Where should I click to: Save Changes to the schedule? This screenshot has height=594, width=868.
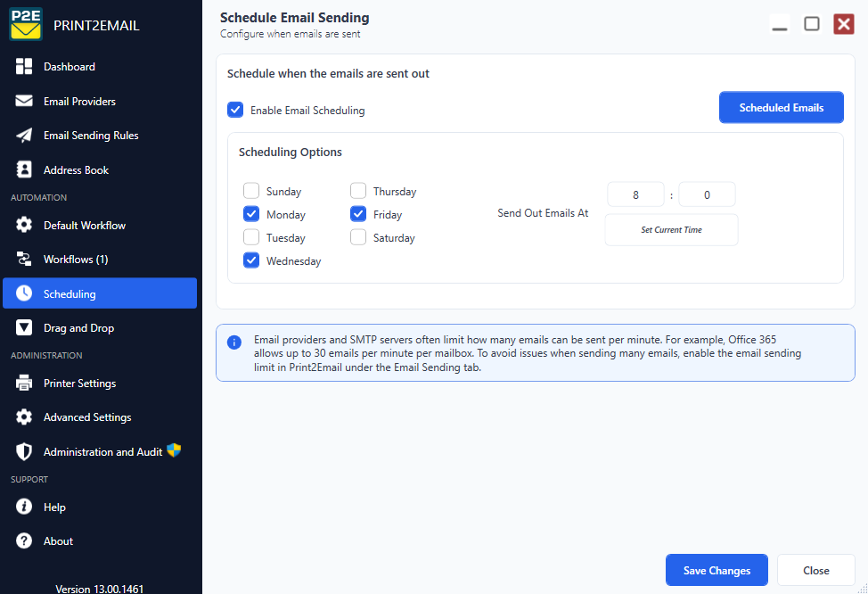717,570
